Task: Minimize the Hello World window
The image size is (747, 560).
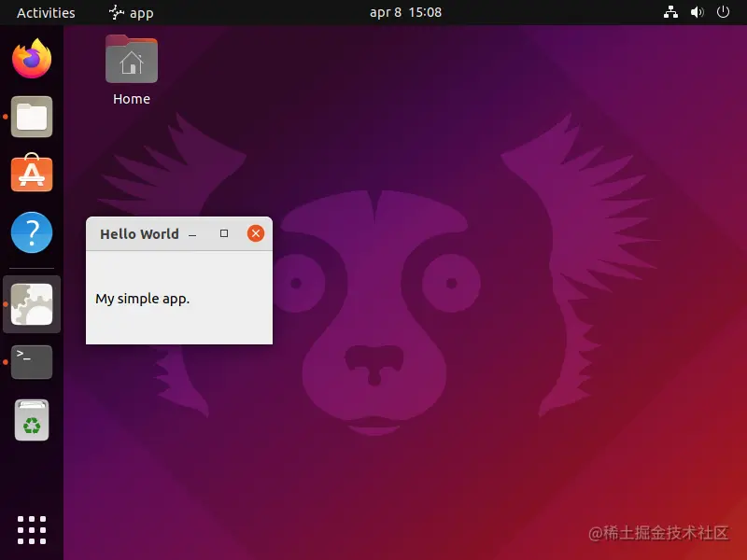Action: 192,233
